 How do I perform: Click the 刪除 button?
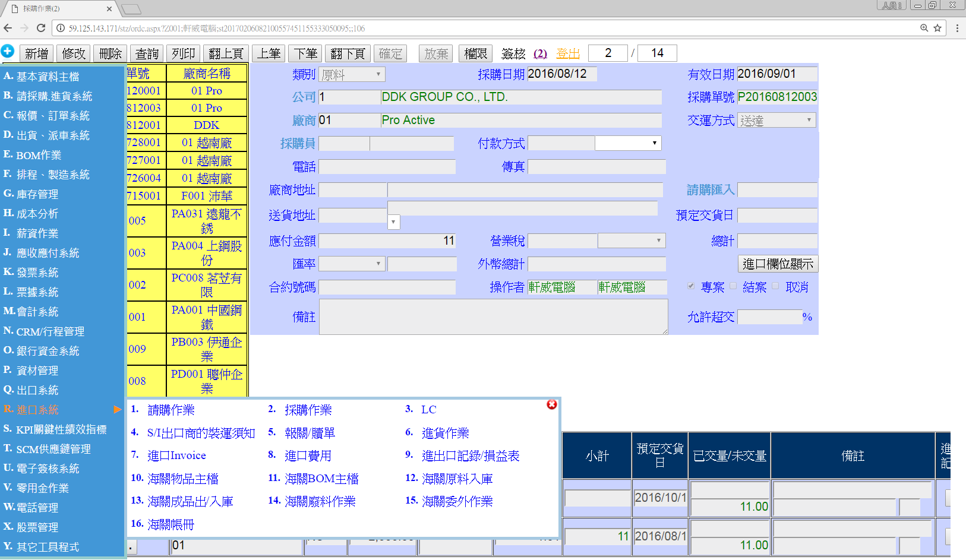111,53
